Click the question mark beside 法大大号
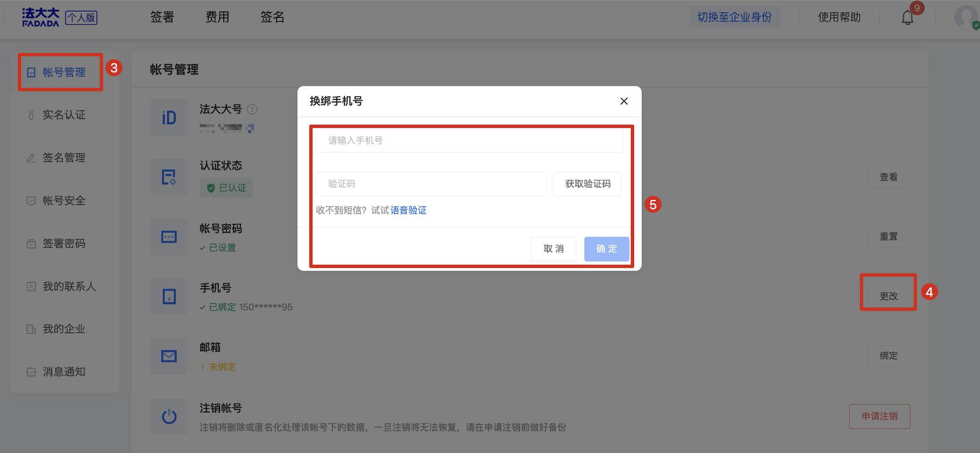 [x=252, y=110]
